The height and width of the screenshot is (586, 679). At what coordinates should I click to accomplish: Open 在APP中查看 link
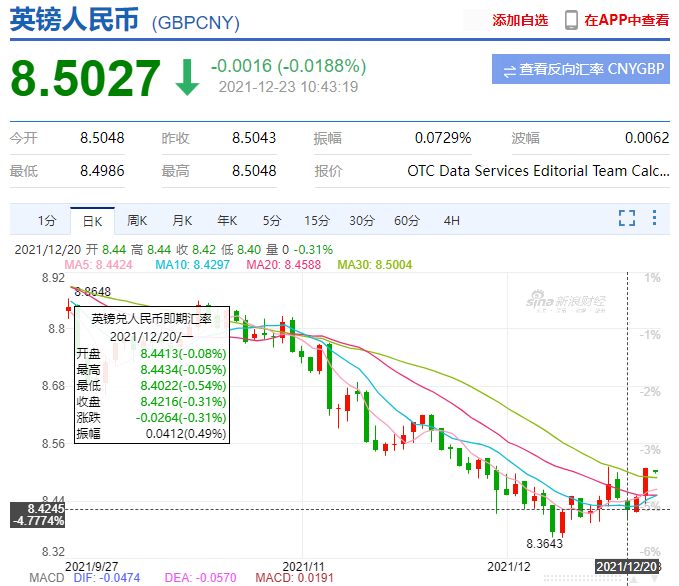627,20
